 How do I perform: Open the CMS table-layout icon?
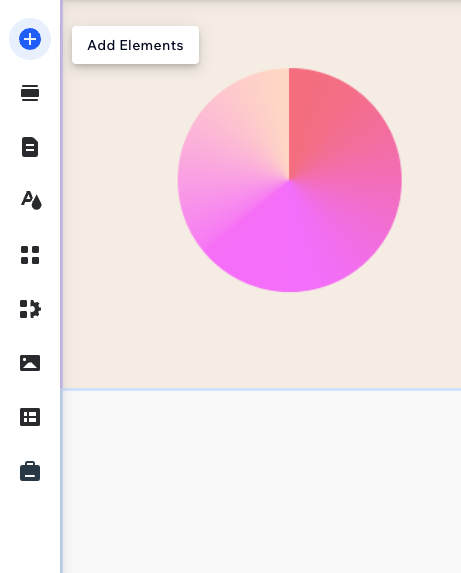tap(30, 417)
